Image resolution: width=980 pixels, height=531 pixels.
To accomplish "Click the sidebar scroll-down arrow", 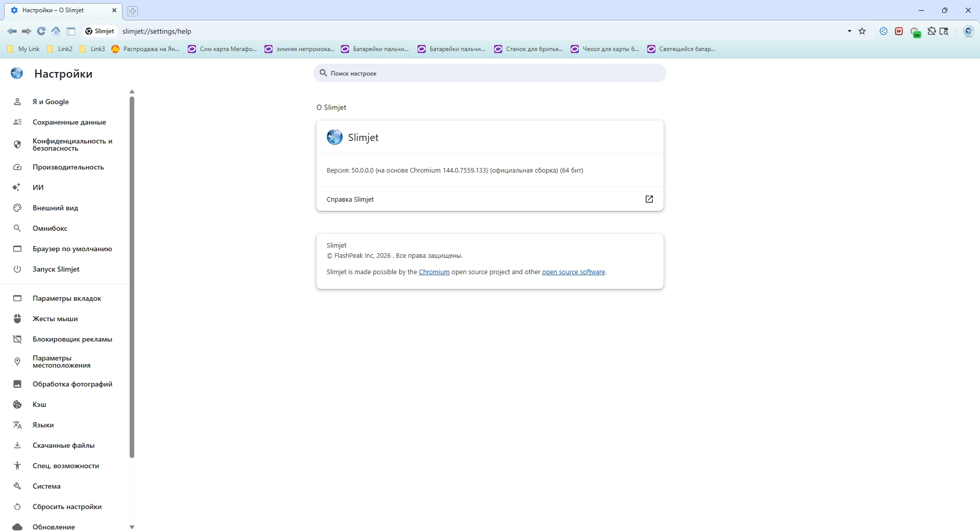I will (x=132, y=527).
